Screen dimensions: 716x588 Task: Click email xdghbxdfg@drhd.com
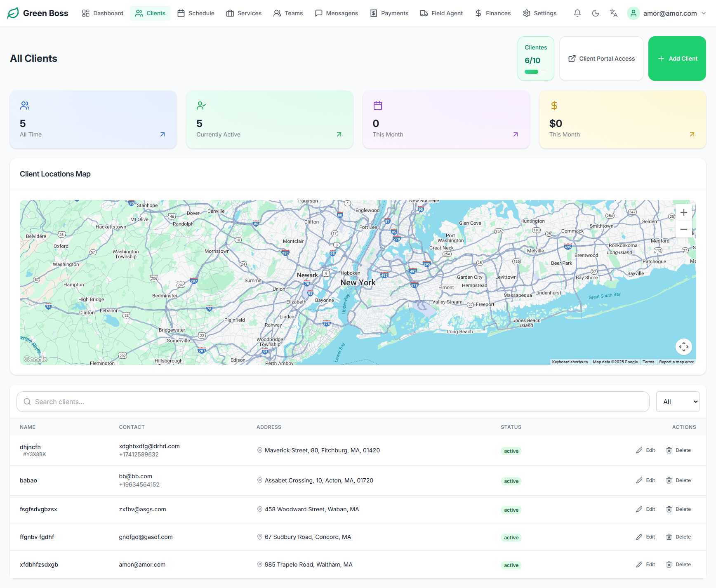coord(149,446)
